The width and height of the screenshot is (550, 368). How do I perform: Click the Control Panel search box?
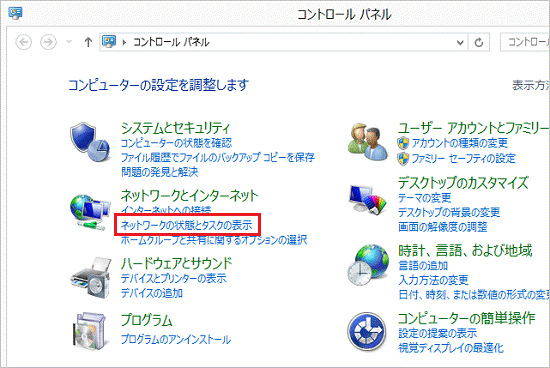[x=525, y=42]
